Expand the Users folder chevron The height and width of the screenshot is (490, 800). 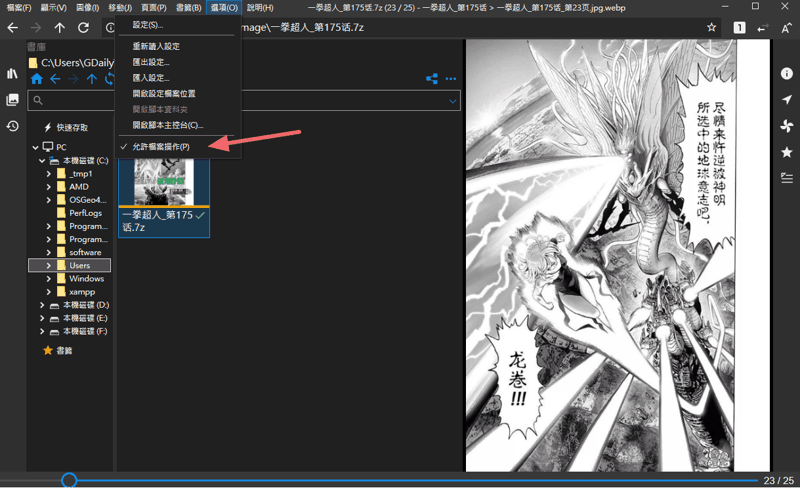48,265
